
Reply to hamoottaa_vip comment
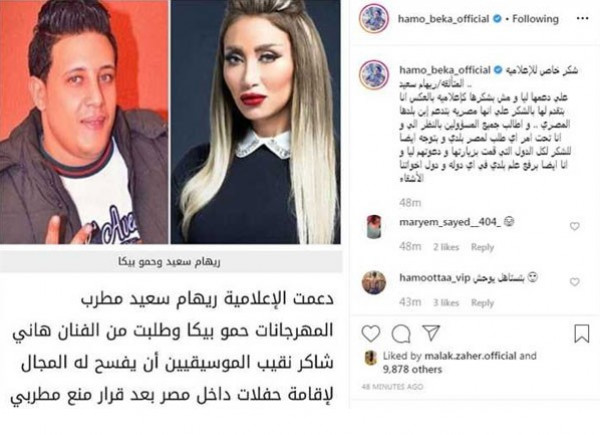pos(482,303)
